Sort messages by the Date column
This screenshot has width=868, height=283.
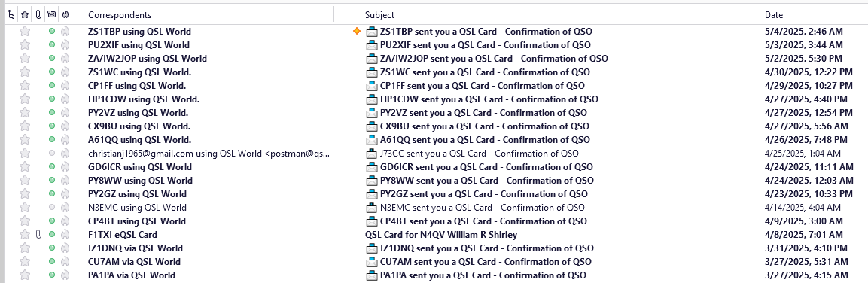click(x=774, y=15)
